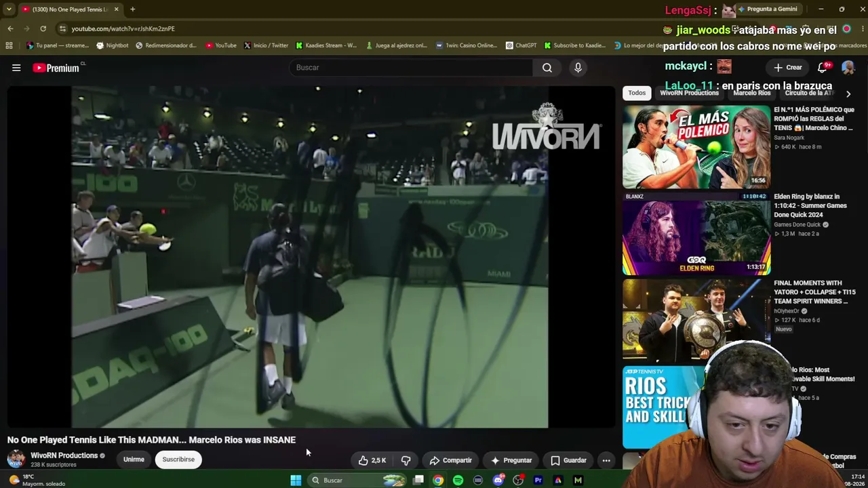Image resolution: width=868 pixels, height=488 pixels.
Task: Open Elden Ring GDQ video thumbnail
Action: [x=696, y=234]
